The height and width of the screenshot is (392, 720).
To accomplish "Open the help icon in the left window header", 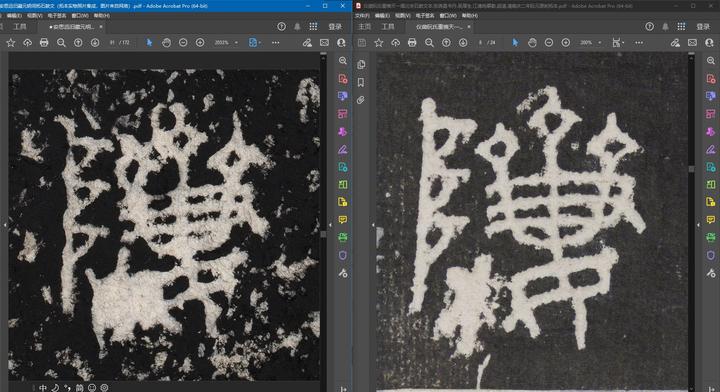I will click(x=281, y=27).
